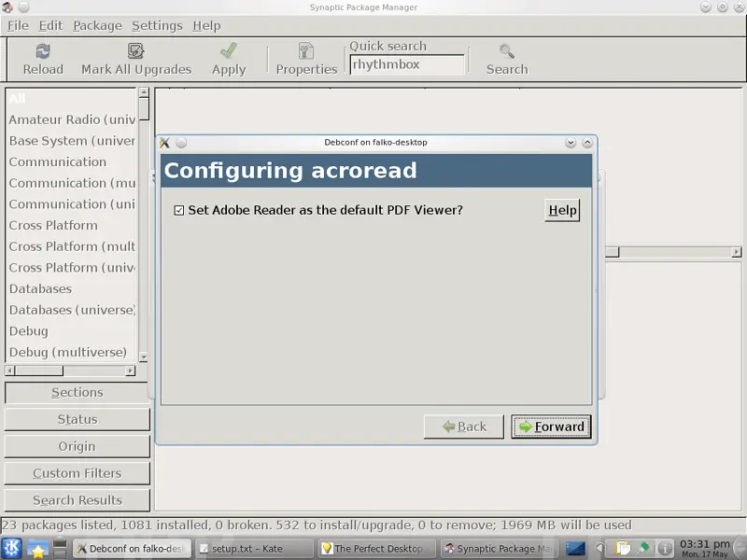
Task: Click the Synaptic window menu icon in title bar
Action: tap(7, 7)
